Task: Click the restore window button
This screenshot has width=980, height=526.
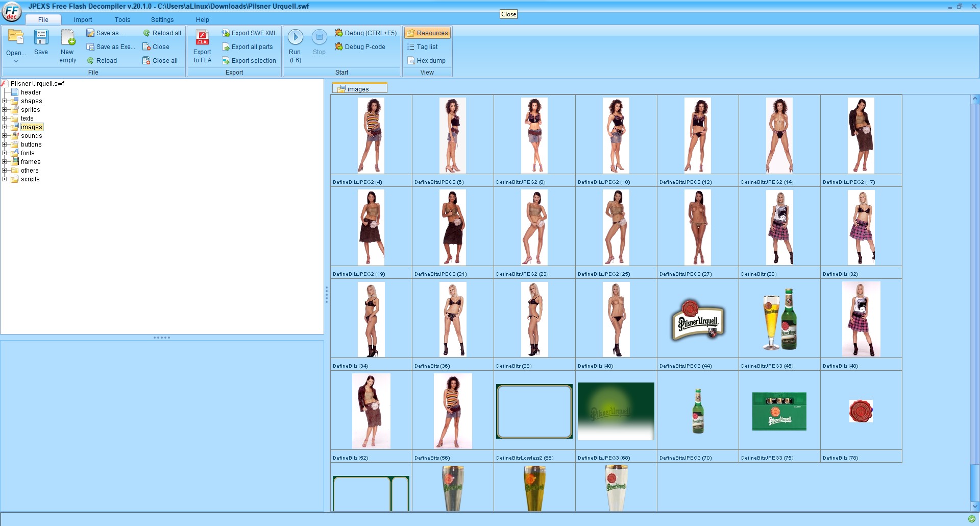Action: 960,7
